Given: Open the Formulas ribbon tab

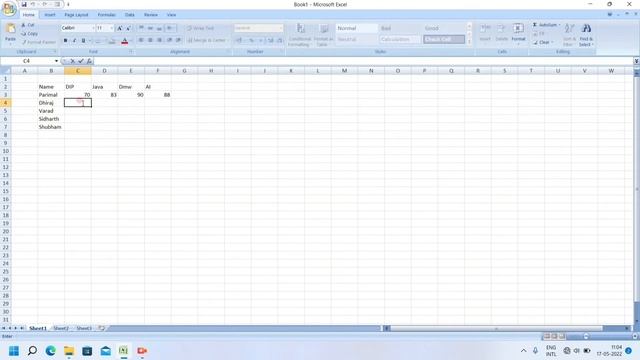Looking at the screenshot, I should point(107,15).
